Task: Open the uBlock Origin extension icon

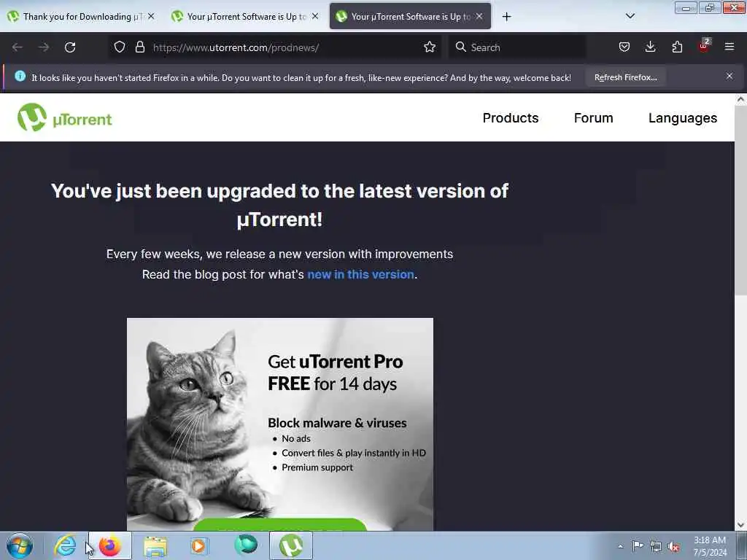Action: pyautogui.click(x=704, y=46)
